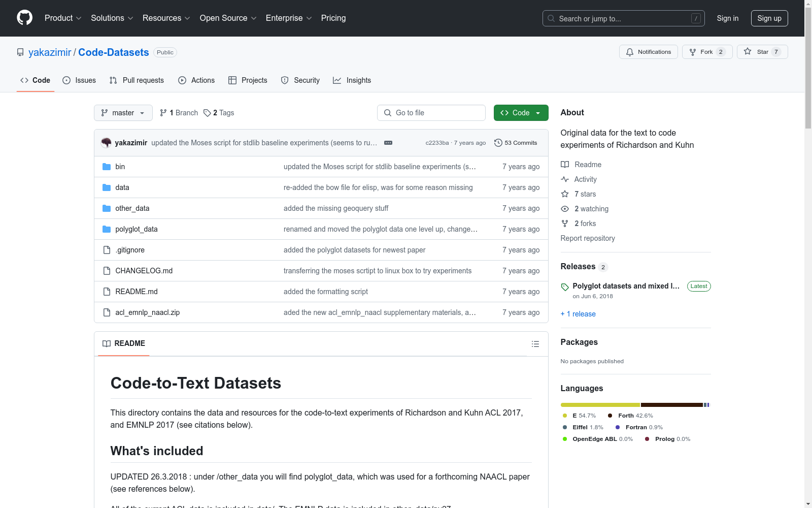Screen dimensions: 812x508
Task: Click the Fortran 0.9% language entry
Action: pos(639,427)
